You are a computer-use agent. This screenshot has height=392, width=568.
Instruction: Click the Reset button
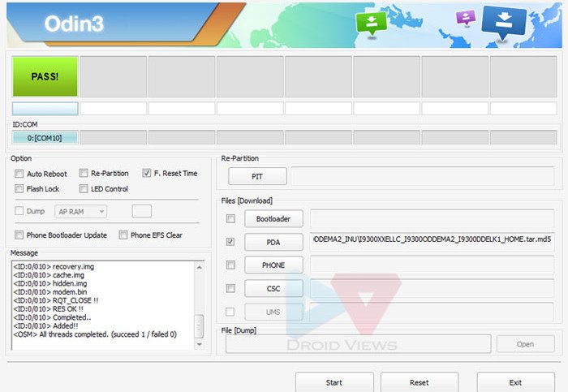(x=420, y=382)
